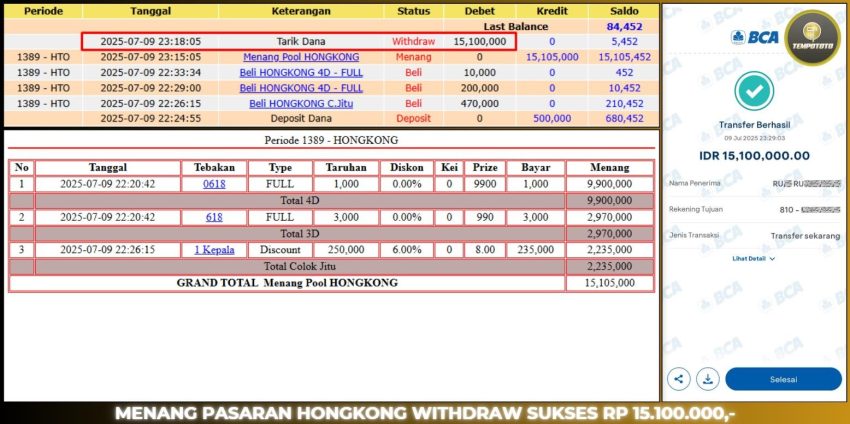The image size is (850, 424).
Task: Click the 250,000 Taruhan cell
Action: [x=346, y=249]
